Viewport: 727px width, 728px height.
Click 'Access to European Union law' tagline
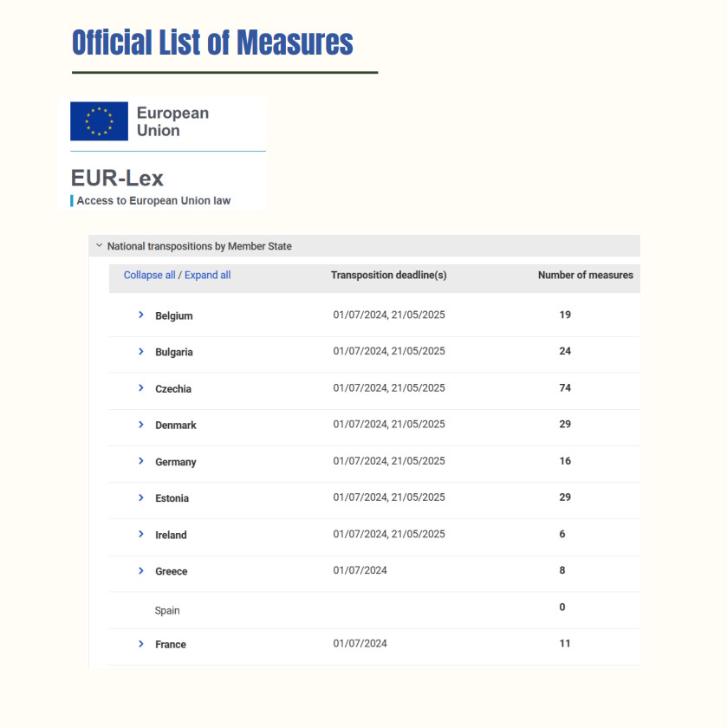[x=153, y=200]
